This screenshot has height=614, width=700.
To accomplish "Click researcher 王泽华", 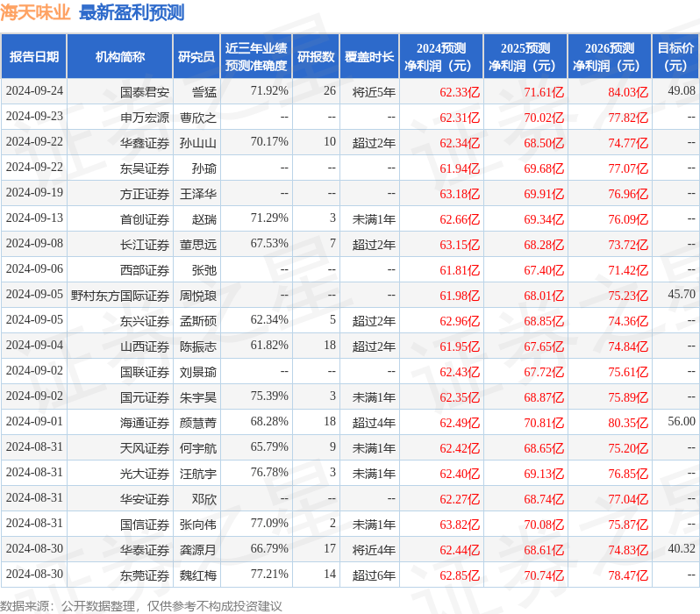I will pyautogui.click(x=198, y=194).
